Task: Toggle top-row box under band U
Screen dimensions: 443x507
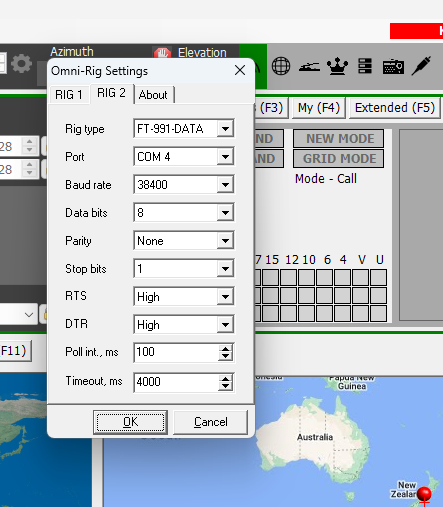Action: pos(378,277)
